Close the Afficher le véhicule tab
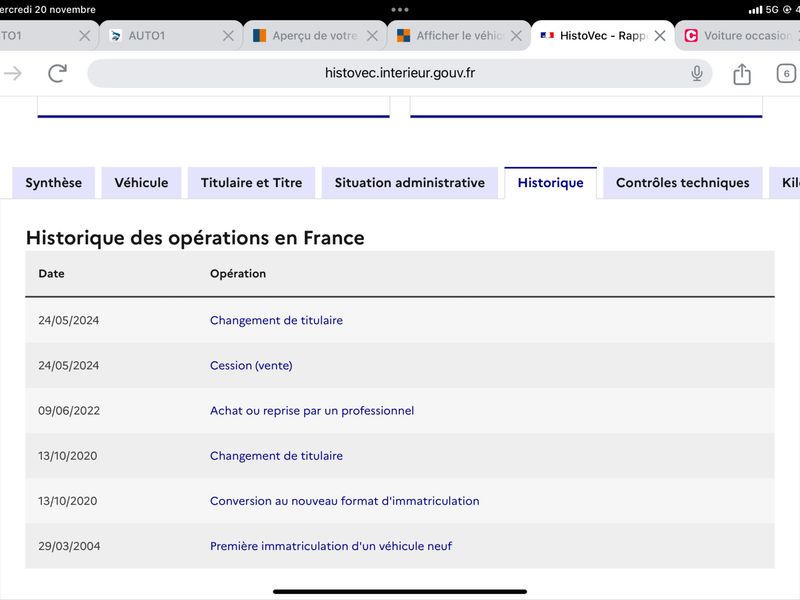Image resolution: width=800 pixels, height=600 pixels. point(516,36)
